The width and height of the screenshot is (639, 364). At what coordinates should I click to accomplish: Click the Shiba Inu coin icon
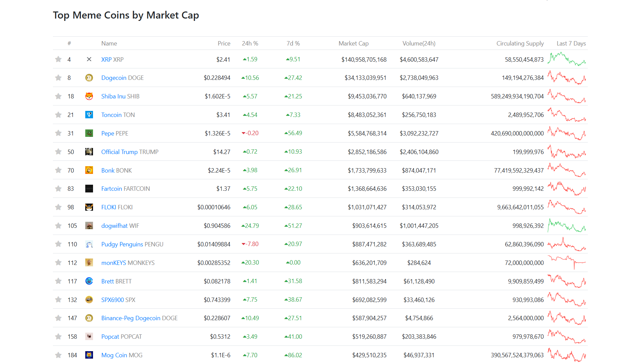click(89, 96)
